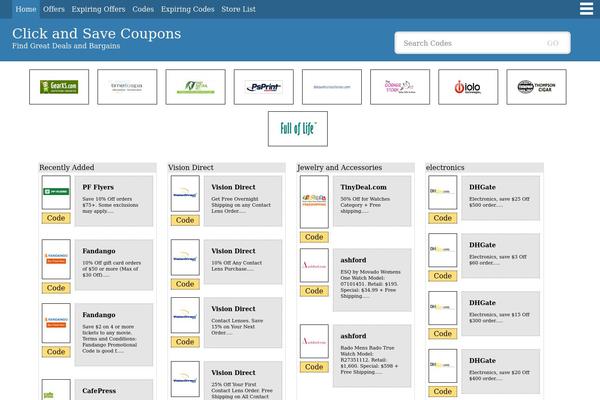Screen dimensions: 600x400
Task: Open the Recently Added section heading
Action: point(67,167)
